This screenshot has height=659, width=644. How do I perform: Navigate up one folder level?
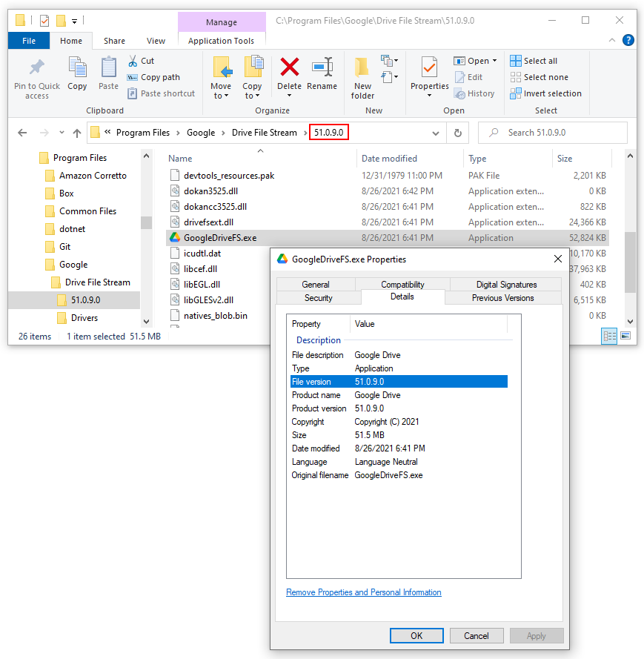click(77, 133)
